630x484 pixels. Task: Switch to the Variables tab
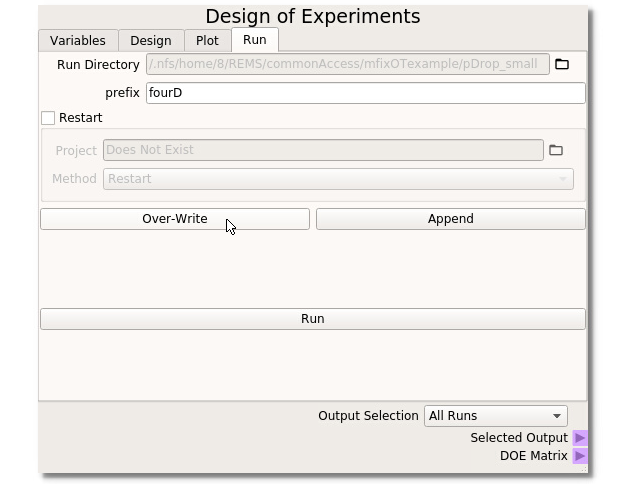pyautogui.click(x=78, y=41)
